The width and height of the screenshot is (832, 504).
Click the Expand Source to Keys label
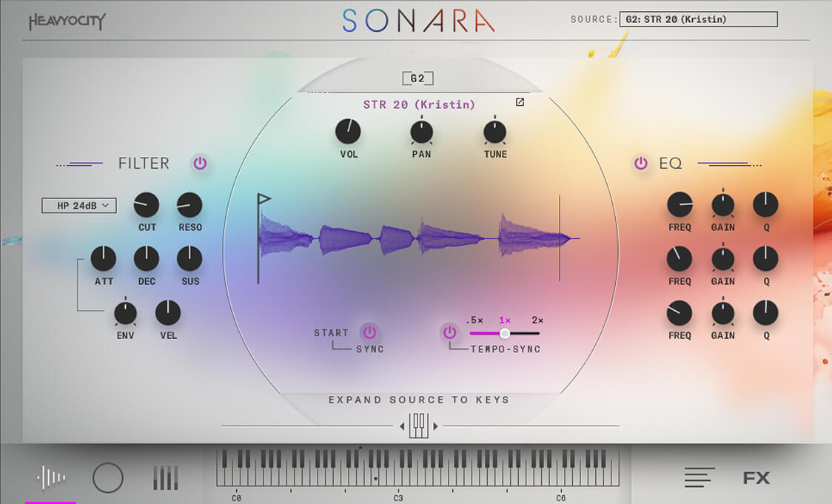[419, 400]
